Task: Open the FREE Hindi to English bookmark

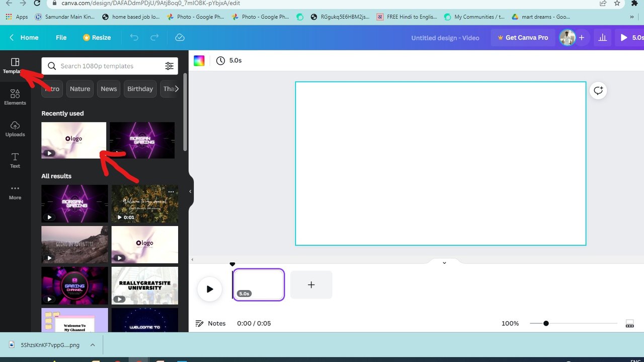Action: pos(406,17)
